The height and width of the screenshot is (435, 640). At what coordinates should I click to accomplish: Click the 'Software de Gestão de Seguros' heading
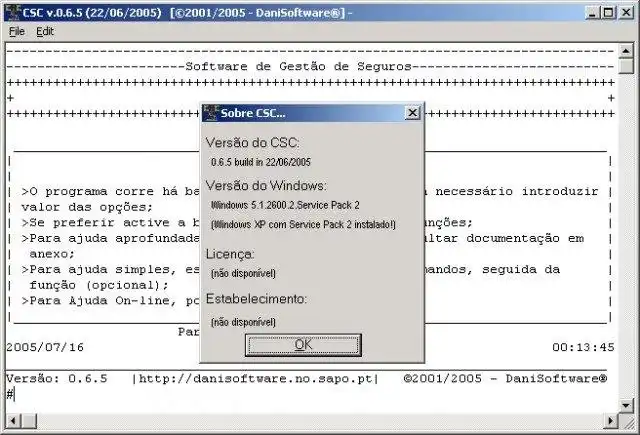coord(298,67)
